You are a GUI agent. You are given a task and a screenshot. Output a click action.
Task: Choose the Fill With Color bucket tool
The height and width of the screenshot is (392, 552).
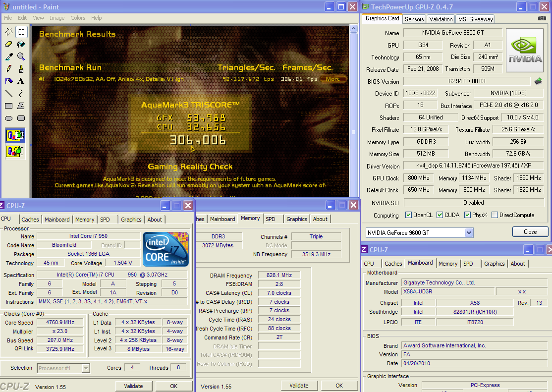pyautogui.click(x=21, y=45)
